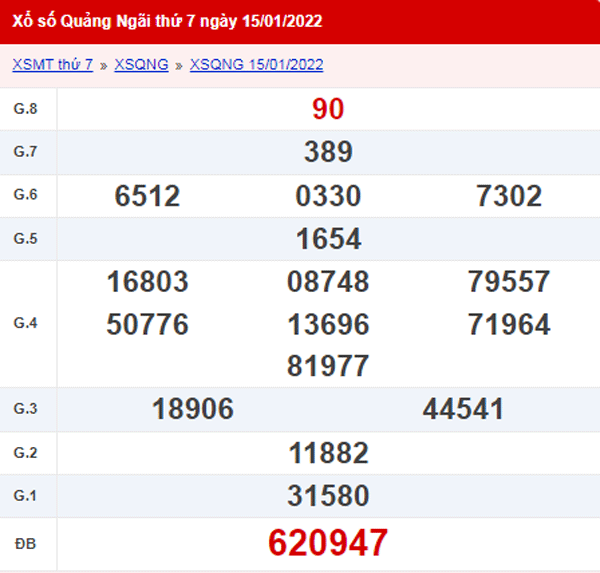Image resolution: width=600 pixels, height=573 pixels.
Task: Click the ĐB row label
Action: 26,544
